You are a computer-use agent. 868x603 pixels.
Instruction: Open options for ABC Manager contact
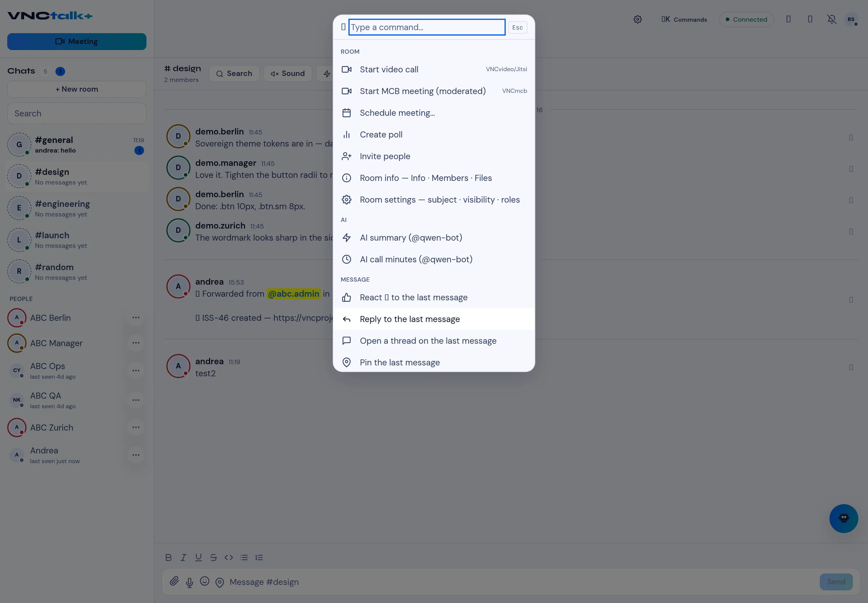(136, 343)
